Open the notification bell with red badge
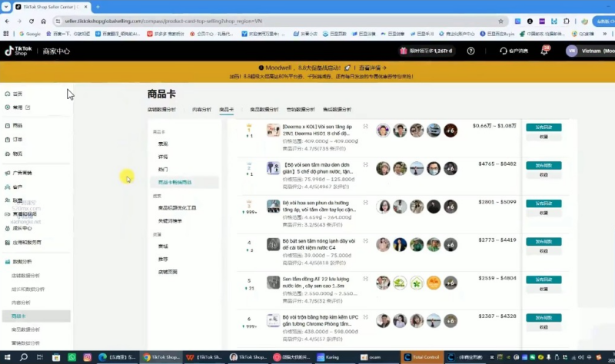The image size is (615, 364). [544, 51]
